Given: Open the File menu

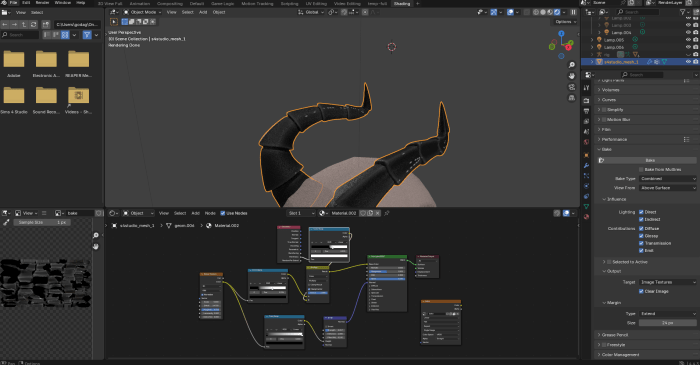Looking at the screenshot, I should 13,3.
